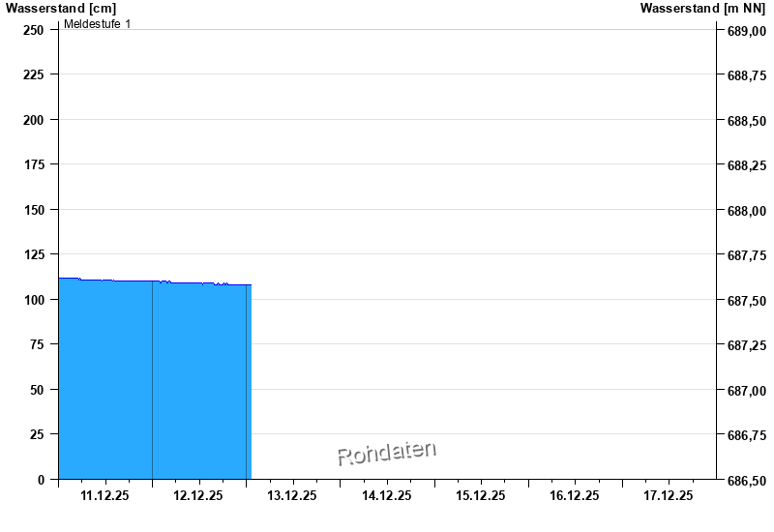The height and width of the screenshot is (532, 774).
Task: Click the left axis value 225
Action: pos(34,74)
